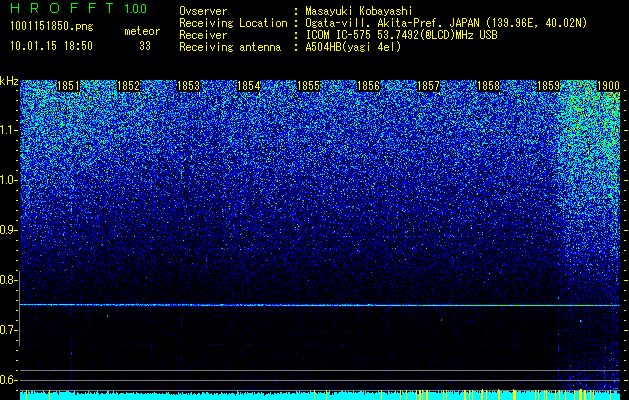Click the 1851 time marker
This screenshot has height=400, width=629.
pos(68,86)
